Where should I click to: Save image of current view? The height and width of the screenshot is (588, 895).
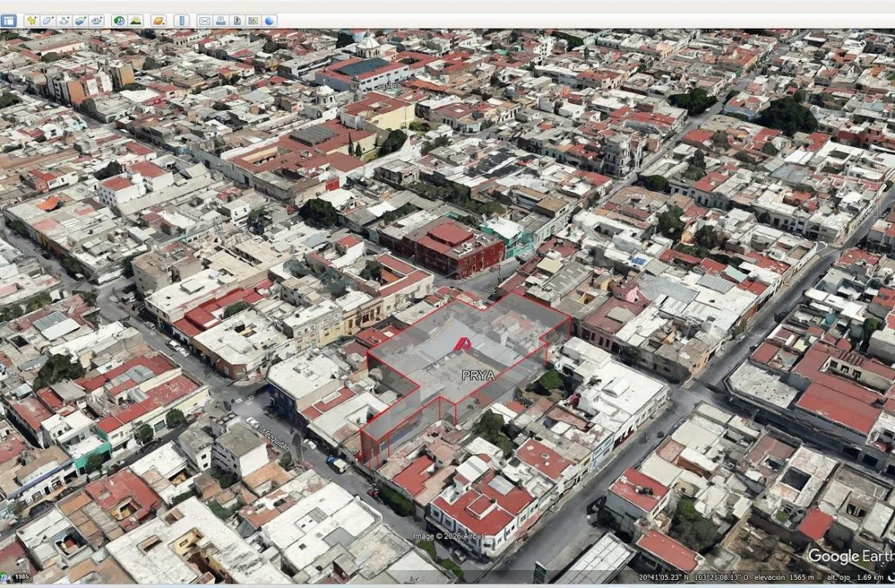pos(237,21)
